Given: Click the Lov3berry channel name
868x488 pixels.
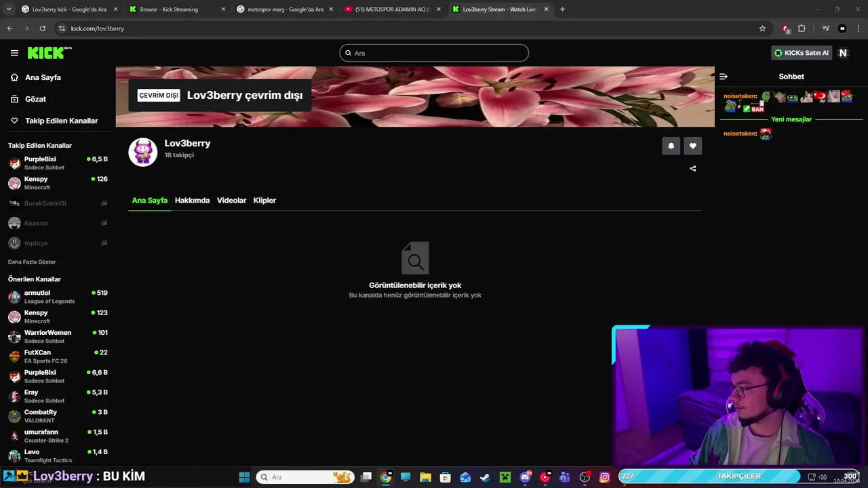Looking at the screenshot, I should click(187, 144).
